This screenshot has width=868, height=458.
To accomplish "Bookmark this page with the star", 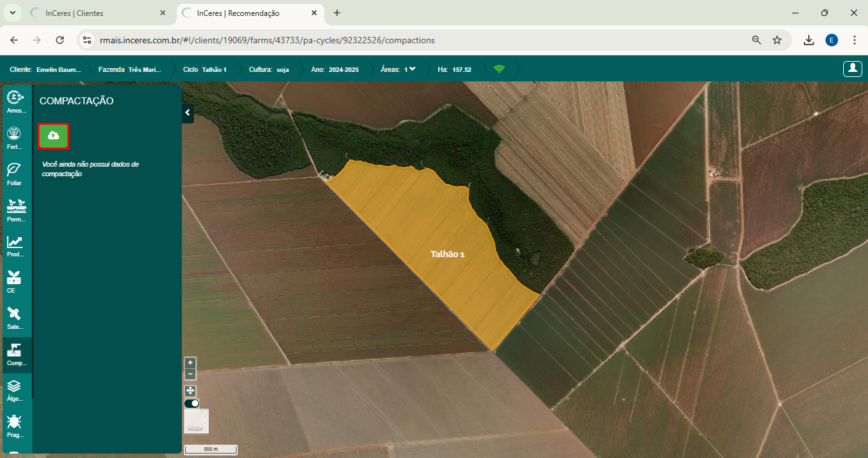I will pos(777,40).
